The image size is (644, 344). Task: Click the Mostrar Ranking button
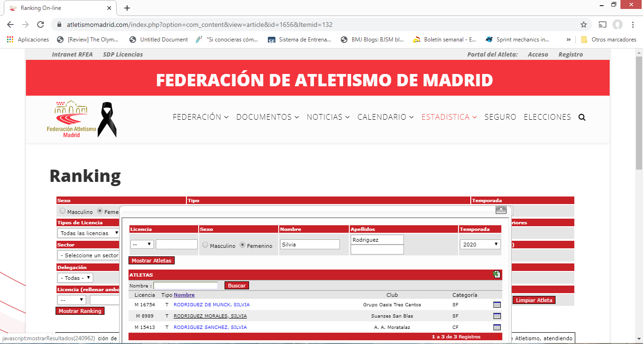80,311
